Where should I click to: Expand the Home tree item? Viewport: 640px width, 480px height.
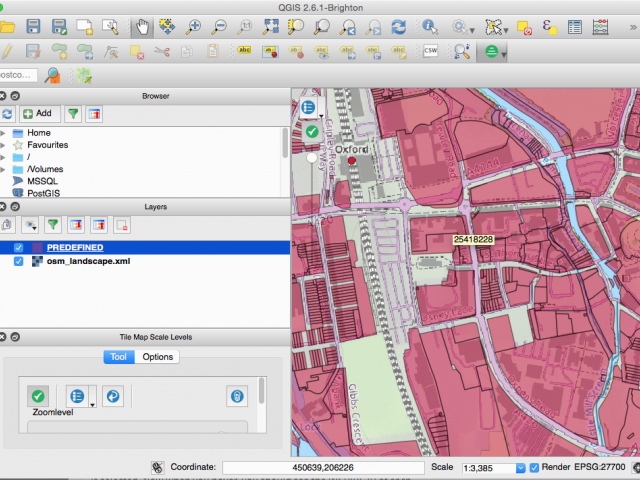(3, 133)
